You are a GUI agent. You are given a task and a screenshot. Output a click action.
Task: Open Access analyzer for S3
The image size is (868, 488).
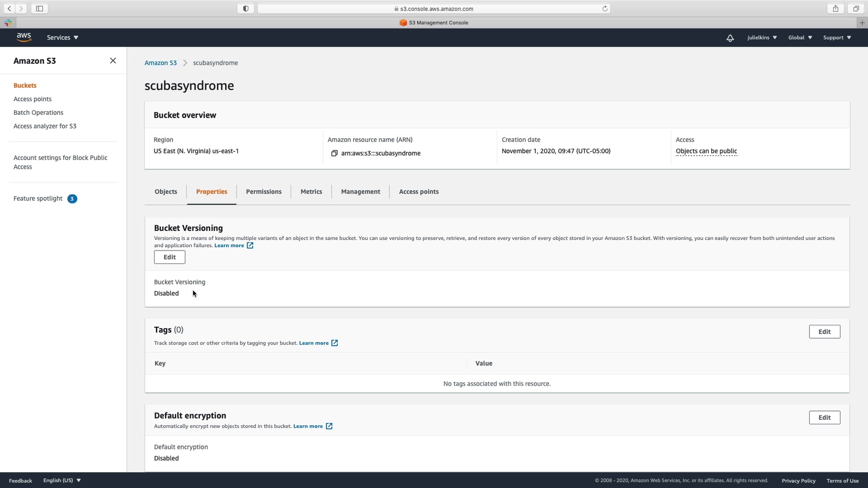[45, 126]
